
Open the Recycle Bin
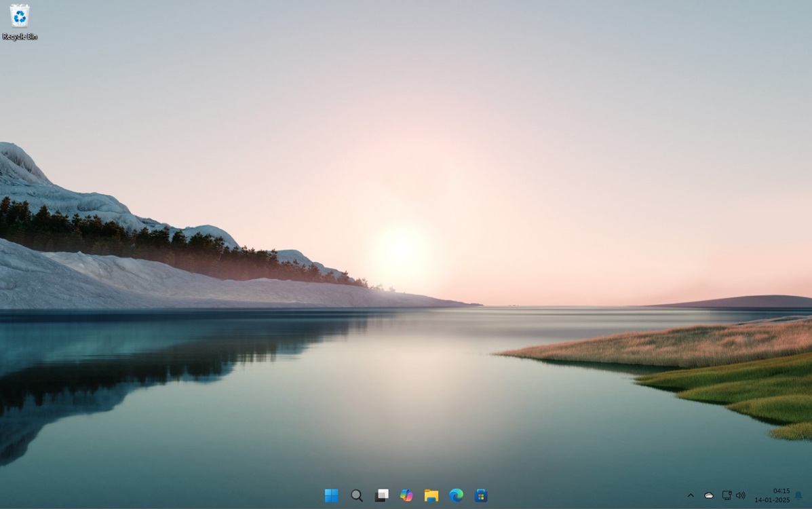19,17
